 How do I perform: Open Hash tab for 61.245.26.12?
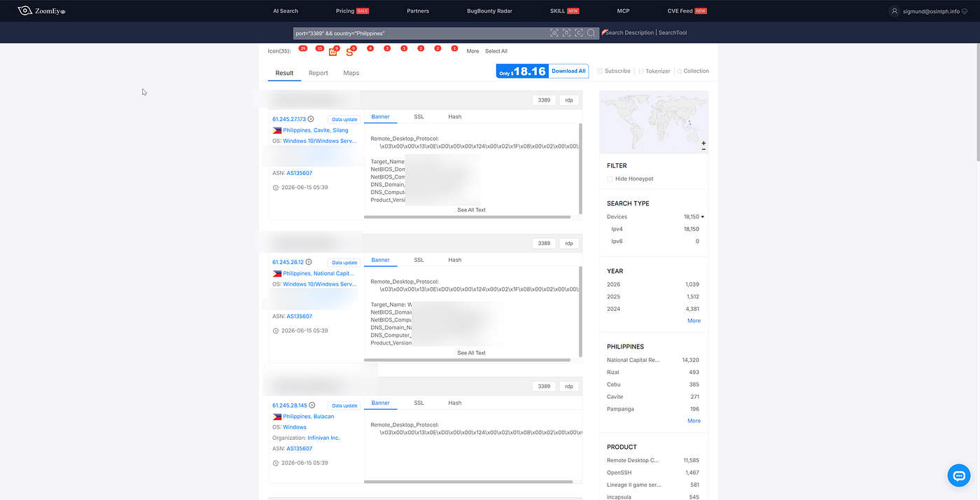[x=455, y=260]
